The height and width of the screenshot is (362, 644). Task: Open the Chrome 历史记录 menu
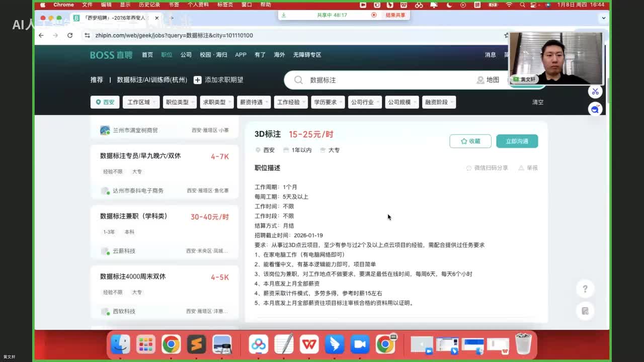(x=148, y=5)
